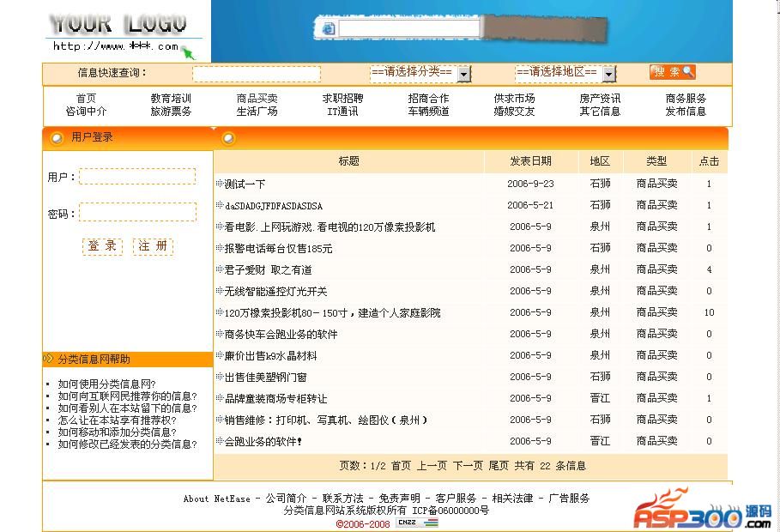The image size is (780, 532).
Task: Open help 如何移动和添加分类信息?
Action: coord(118,432)
